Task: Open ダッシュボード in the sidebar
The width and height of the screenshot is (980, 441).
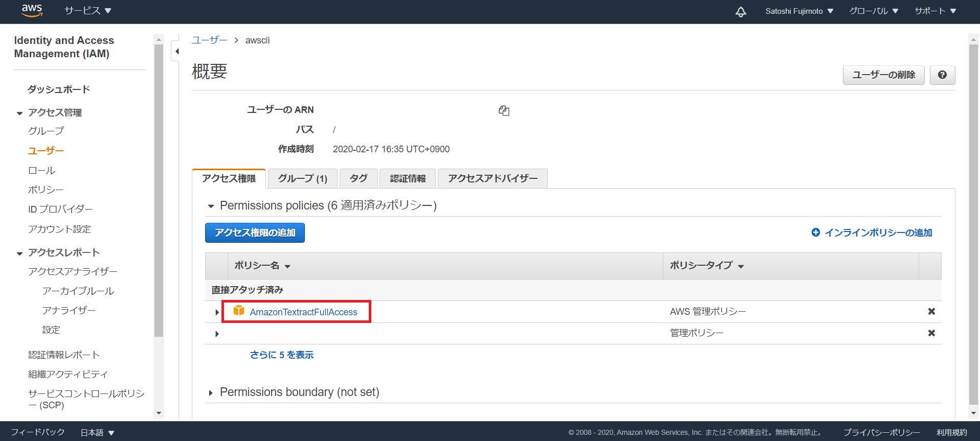Action: coord(59,89)
